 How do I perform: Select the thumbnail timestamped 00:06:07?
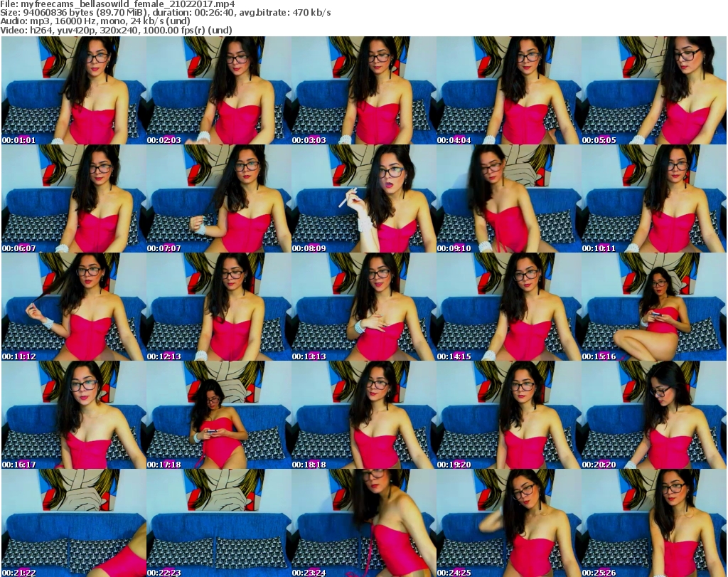[74, 198]
